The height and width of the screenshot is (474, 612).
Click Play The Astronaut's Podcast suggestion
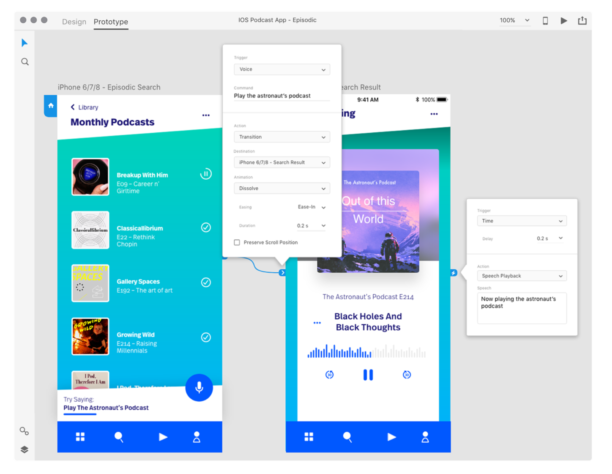click(x=106, y=408)
